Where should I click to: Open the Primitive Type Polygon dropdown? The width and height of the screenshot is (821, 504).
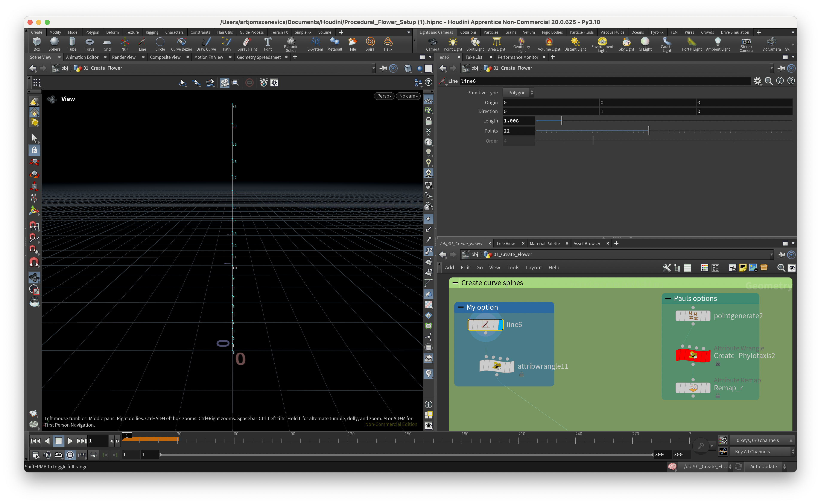pyautogui.click(x=518, y=93)
